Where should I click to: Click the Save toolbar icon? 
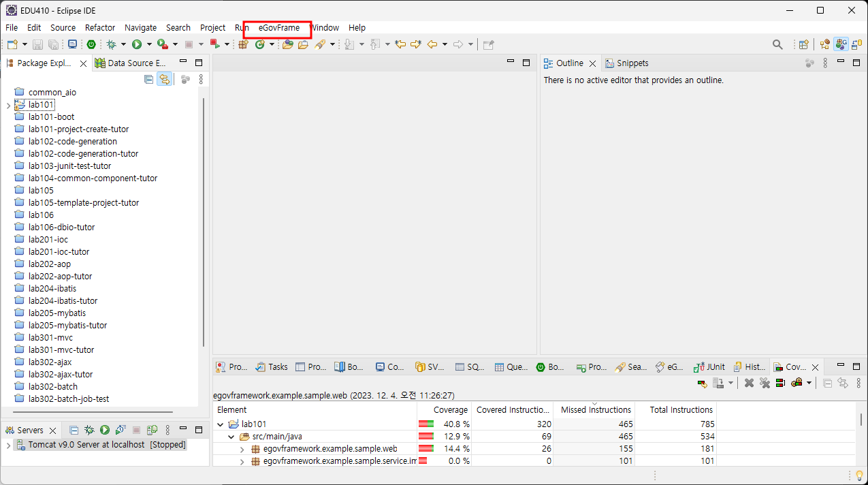coord(37,44)
